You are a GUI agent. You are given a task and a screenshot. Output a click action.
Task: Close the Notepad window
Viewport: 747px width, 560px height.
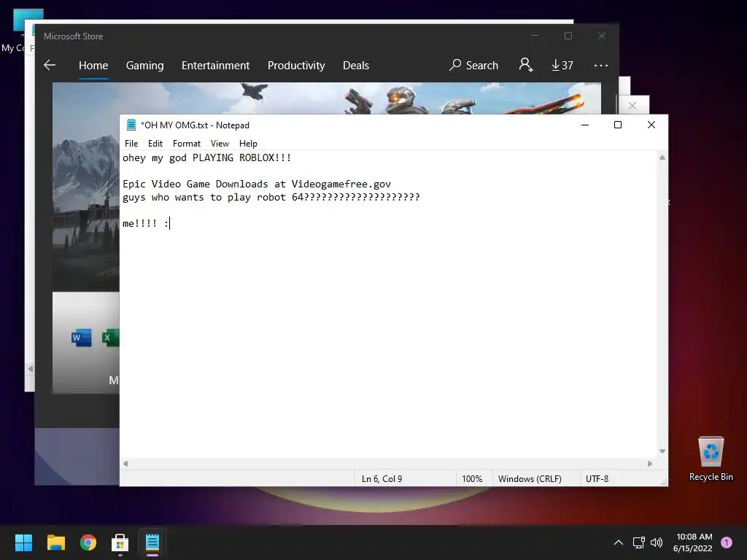tap(651, 125)
